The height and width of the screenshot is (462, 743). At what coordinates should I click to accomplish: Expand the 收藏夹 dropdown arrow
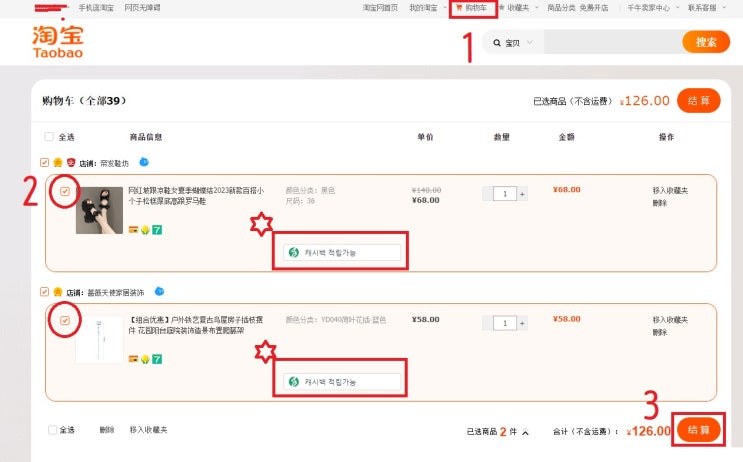coord(537,8)
